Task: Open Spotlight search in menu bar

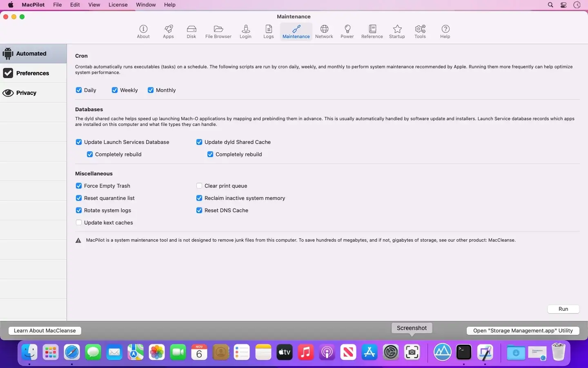Action: click(550, 5)
